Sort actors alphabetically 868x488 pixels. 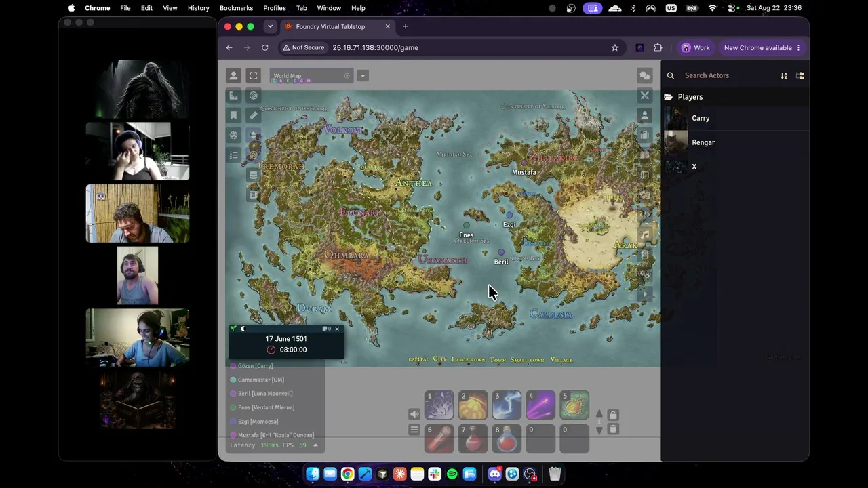pos(784,76)
